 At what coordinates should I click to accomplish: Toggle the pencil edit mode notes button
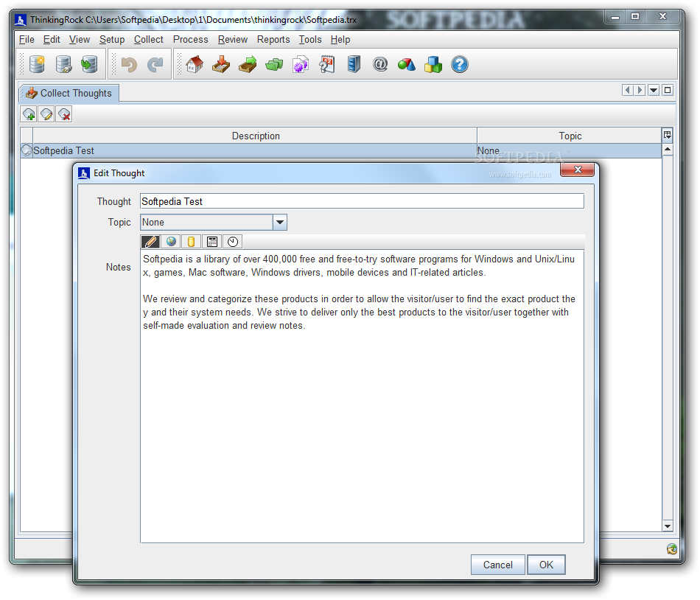pyautogui.click(x=150, y=242)
